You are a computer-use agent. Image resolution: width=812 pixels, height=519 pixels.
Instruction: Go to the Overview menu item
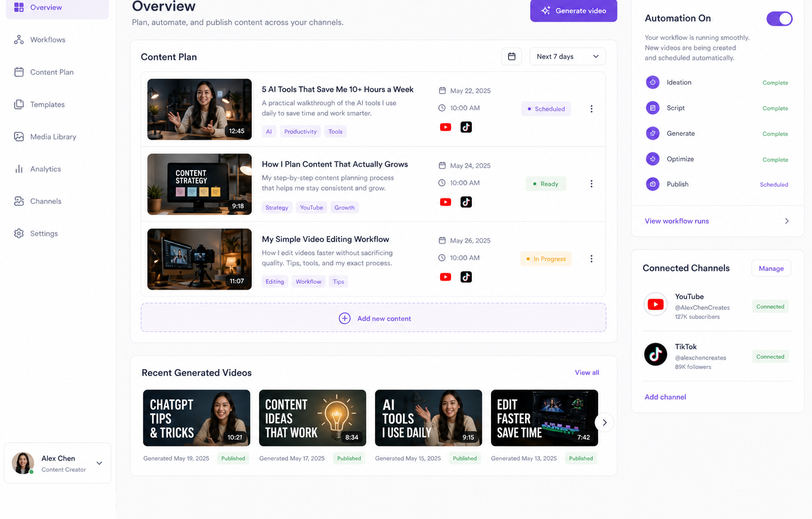click(57, 8)
